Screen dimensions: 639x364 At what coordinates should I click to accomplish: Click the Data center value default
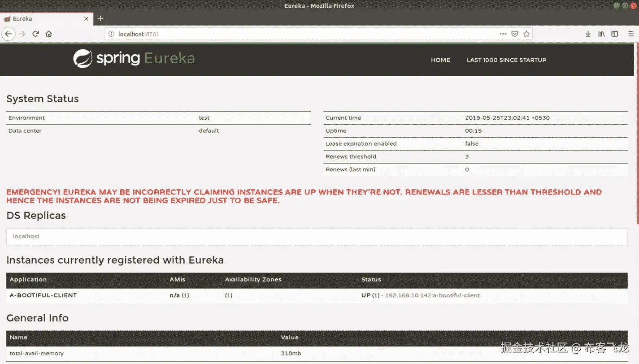(x=209, y=131)
